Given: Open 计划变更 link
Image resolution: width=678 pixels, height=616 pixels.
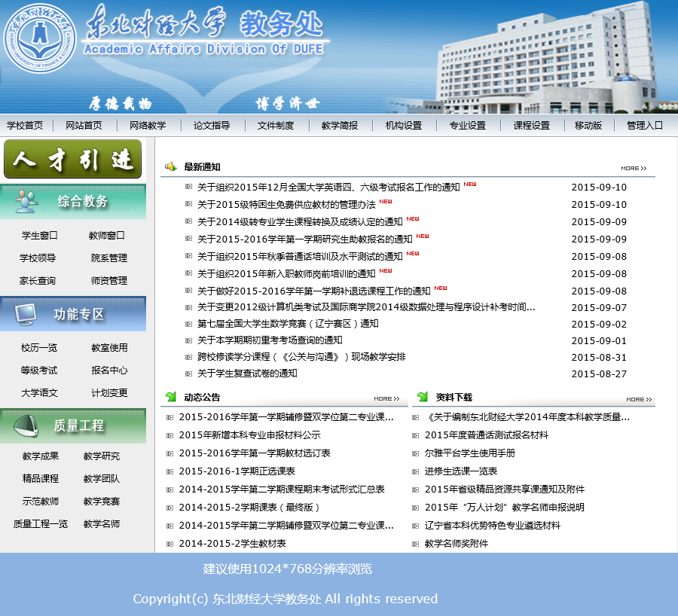Looking at the screenshot, I should coord(110,393).
